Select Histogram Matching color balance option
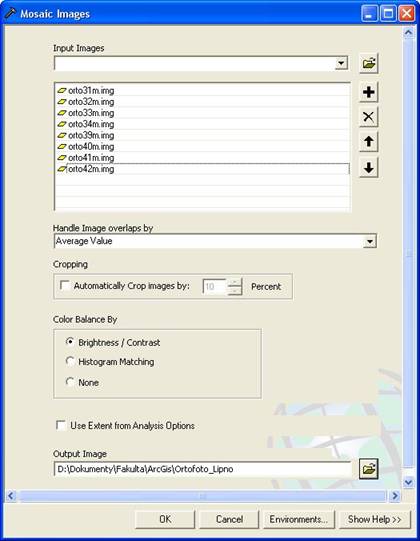 coord(70,361)
